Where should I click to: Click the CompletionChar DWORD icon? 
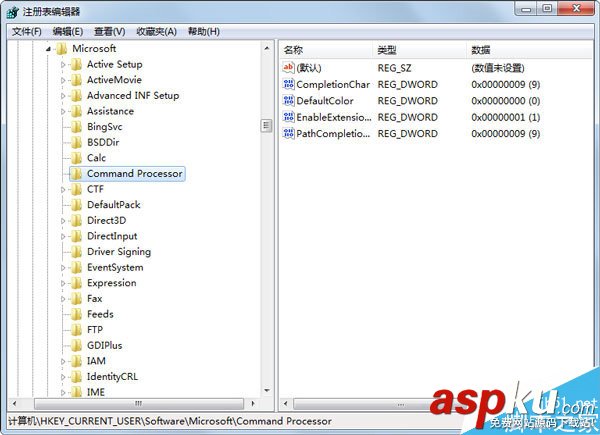(x=288, y=84)
